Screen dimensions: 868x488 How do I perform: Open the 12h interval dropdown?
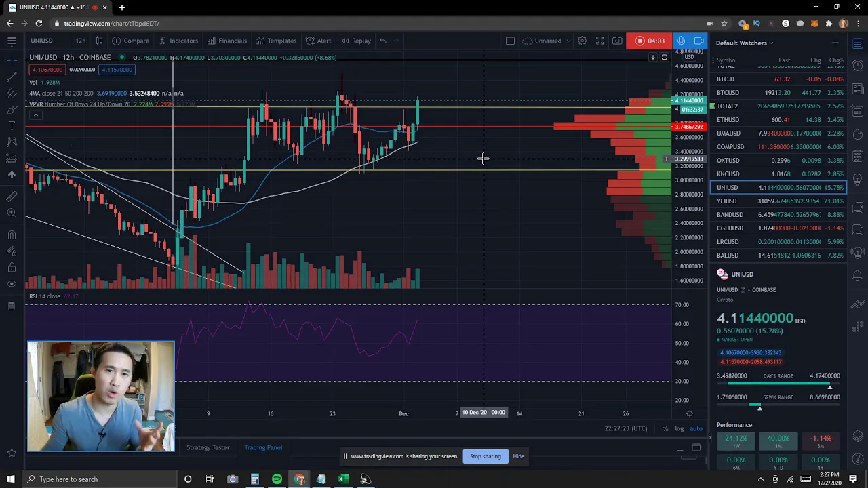81,41
